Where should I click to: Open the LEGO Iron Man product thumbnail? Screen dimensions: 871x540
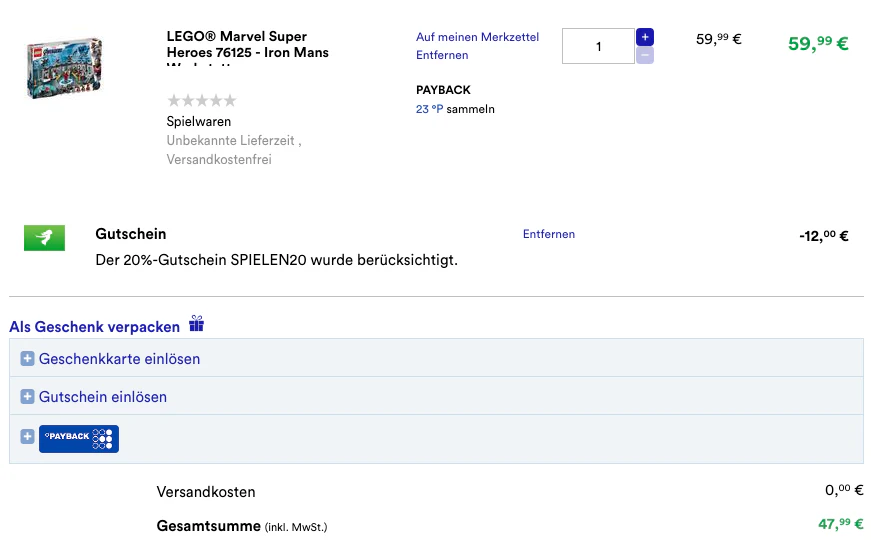(64, 68)
